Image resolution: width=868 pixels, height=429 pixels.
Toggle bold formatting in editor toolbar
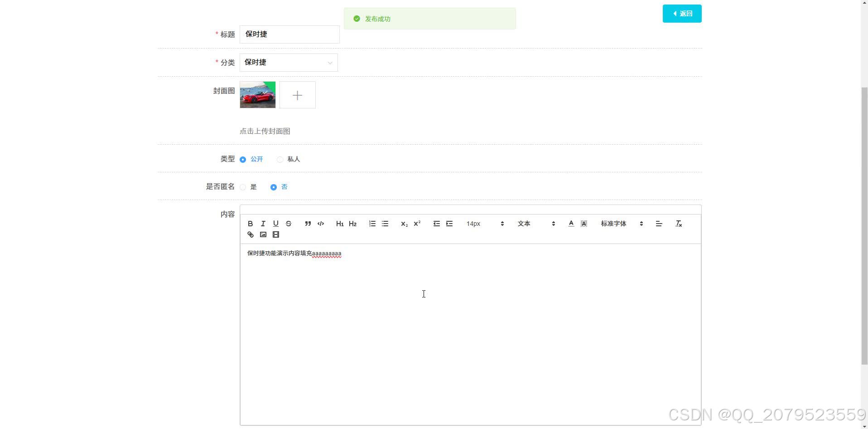(250, 224)
